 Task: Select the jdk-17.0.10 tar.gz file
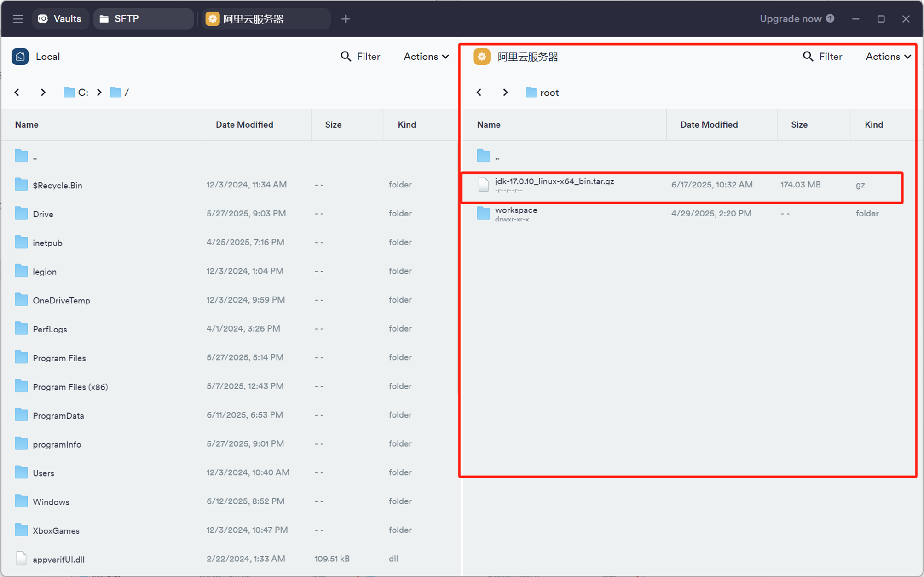(x=554, y=185)
